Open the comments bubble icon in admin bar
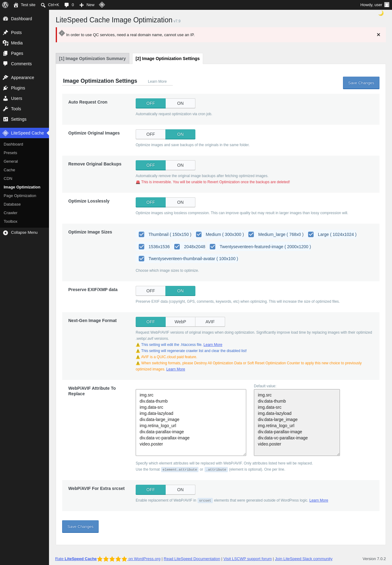Screen dimensions: 392x565 66,5
